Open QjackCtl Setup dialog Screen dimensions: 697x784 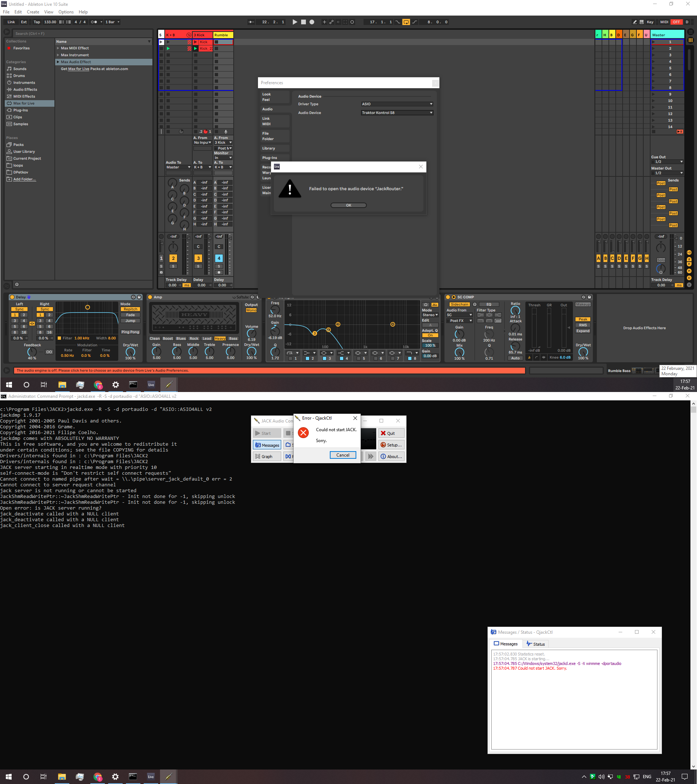[x=391, y=445]
